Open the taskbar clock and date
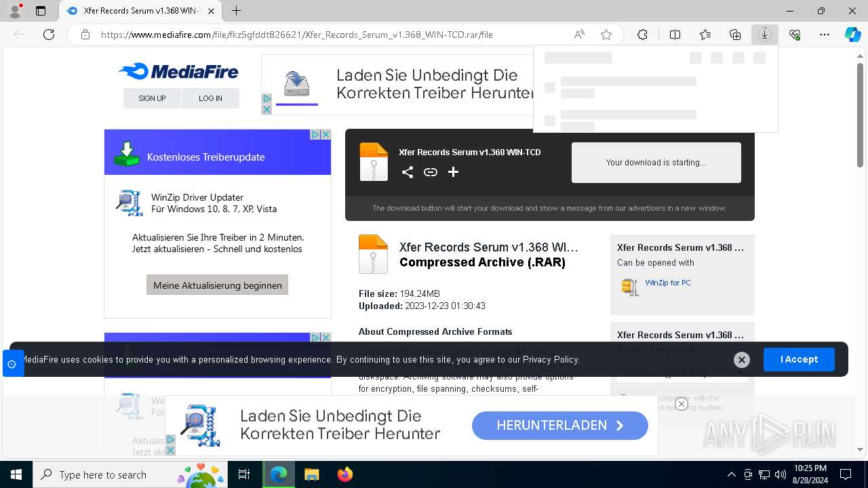Screen dimensions: 868x488 tap(810, 474)
